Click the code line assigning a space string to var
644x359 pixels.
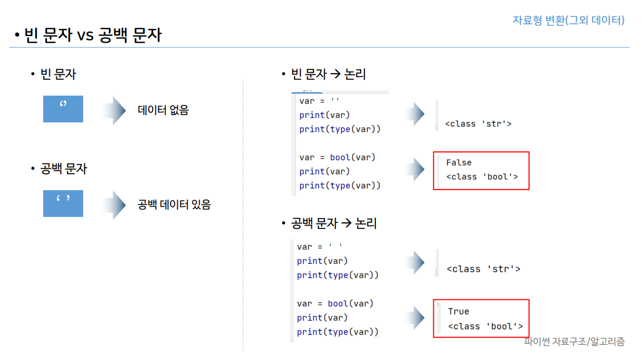(319, 246)
